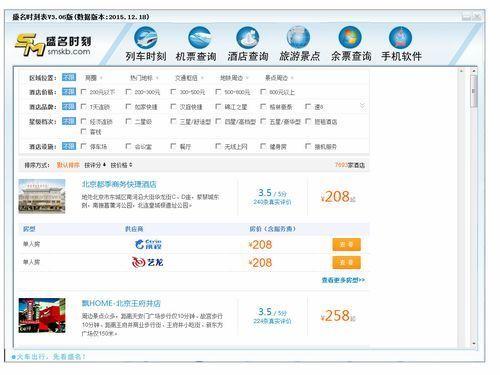Expand the 景点周边 attractions vicinity dropdown
The height and width of the screenshot is (375, 500).
[x=279, y=78]
